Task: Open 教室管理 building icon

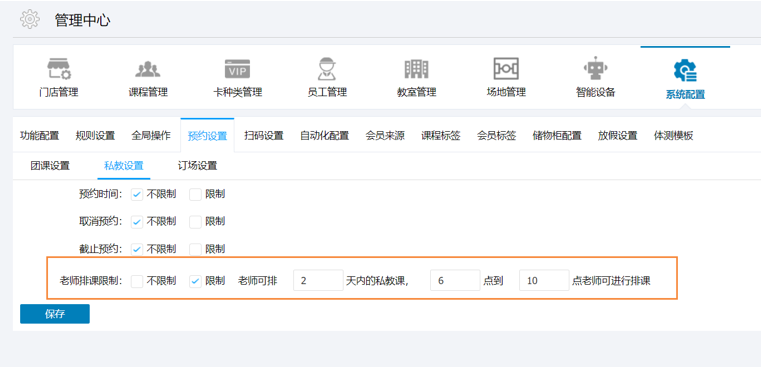Action: tap(416, 69)
